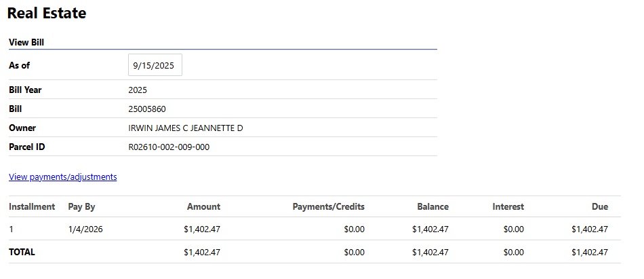
Task: Click installment 1 row's Due amount
Action: click(589, 229)
